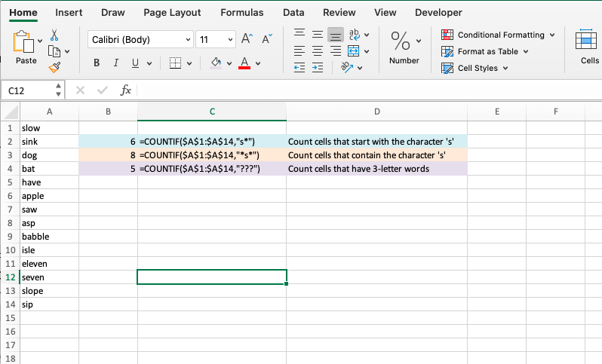Select column C header

pyautogui.click(x=212, y=112)
